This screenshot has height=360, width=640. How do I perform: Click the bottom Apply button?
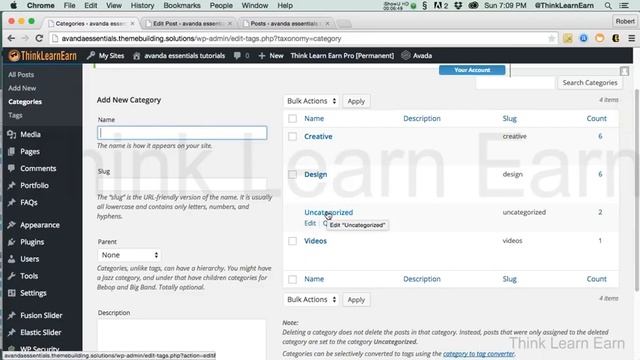click(356, 300)
